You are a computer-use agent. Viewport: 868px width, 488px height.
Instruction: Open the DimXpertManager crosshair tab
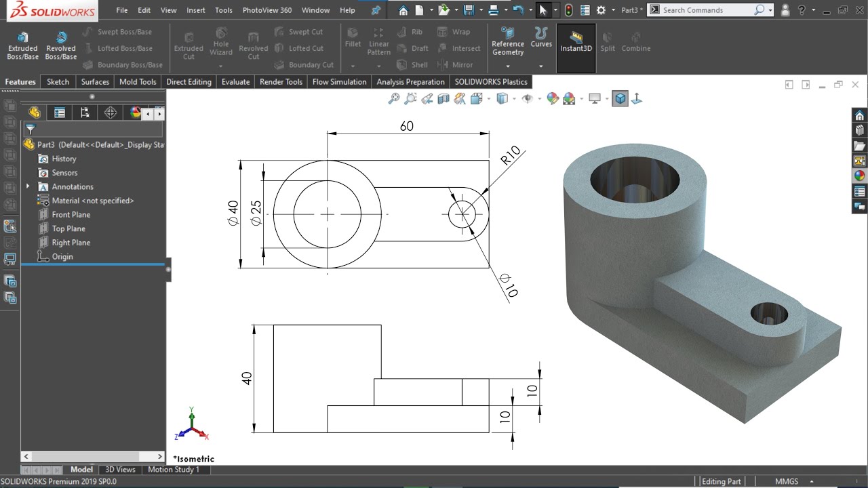pyautogui.click(x=111, y=113)
